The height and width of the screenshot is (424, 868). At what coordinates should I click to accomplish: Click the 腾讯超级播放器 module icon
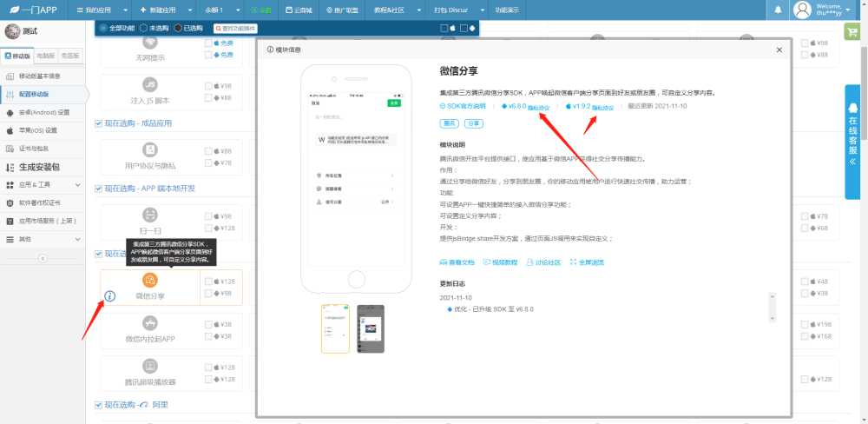150,366
